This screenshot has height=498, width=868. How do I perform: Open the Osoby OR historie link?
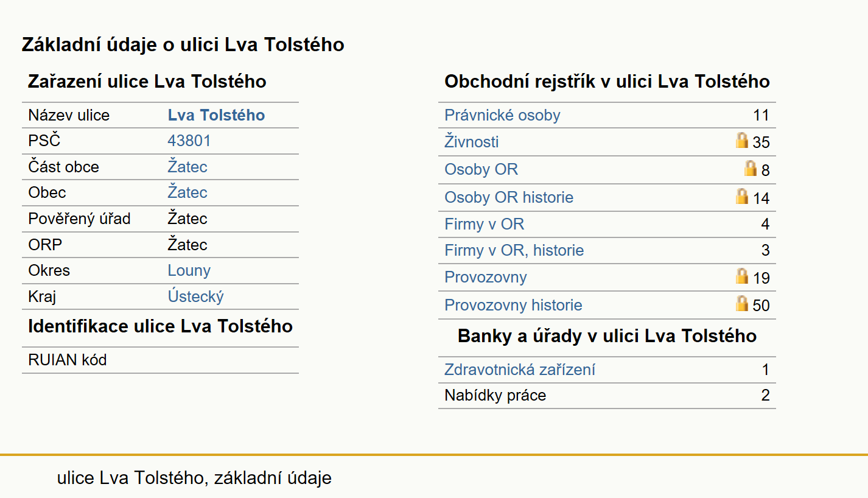[509, 197]
